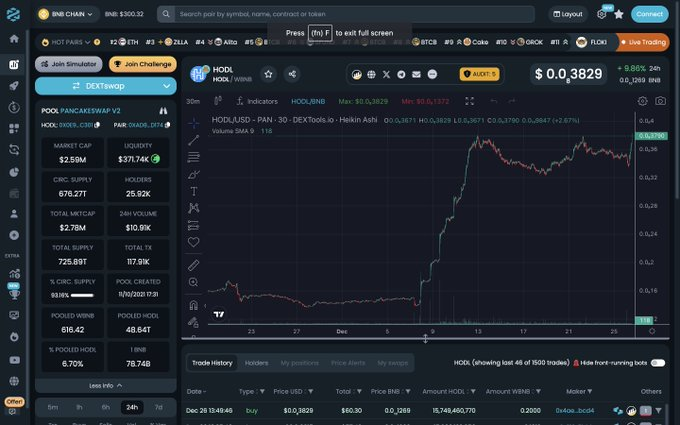Open the token's email contact icon
680x425 pixels.
coord(416,75)
